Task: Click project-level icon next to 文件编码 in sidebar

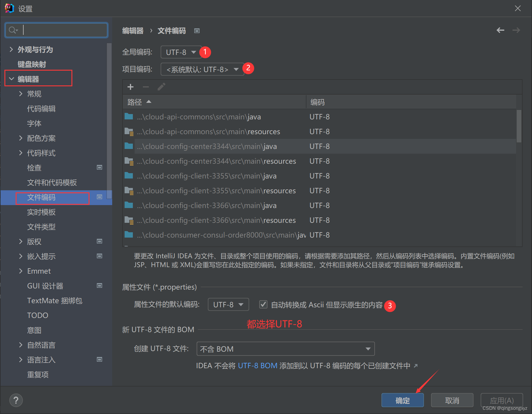Action: pyautogui.click(x=99, y=197)
